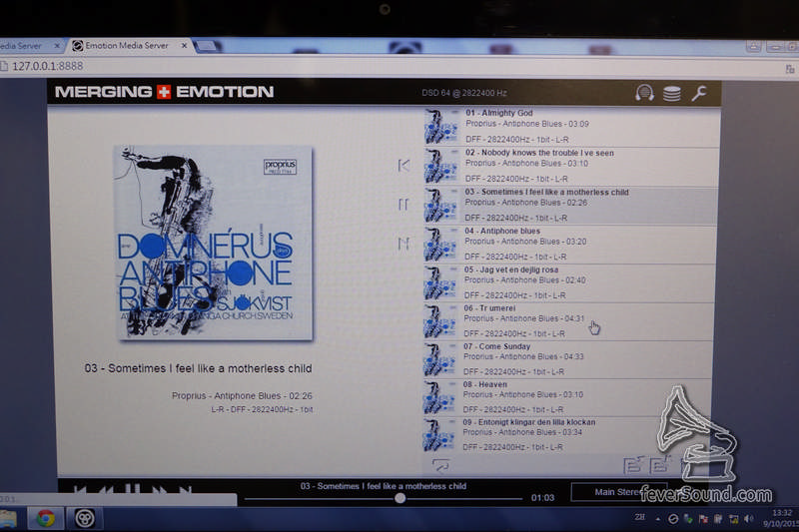
Task: Click next track in bottom transport bar
Action: tap(186, 490)
